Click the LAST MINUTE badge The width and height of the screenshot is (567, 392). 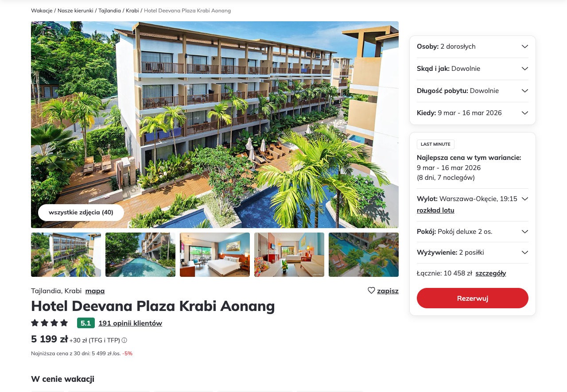click(435, 144)
